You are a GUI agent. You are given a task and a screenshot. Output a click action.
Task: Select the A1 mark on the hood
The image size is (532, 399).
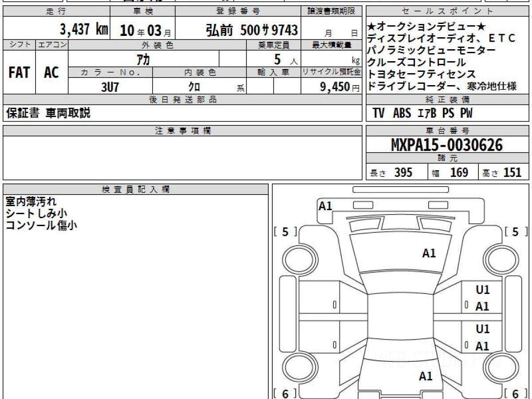429,253
